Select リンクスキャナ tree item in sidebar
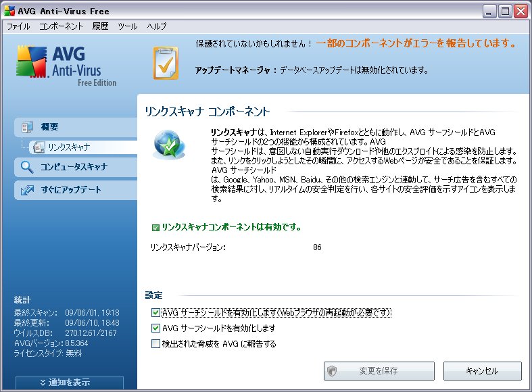 pos(83,147)
